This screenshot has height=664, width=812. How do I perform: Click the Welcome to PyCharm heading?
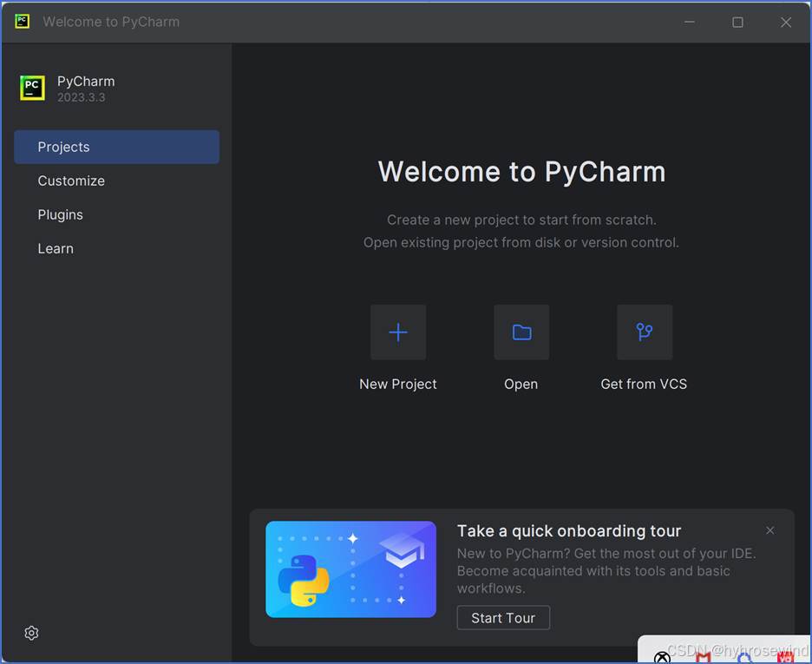(x=521, y=172)
